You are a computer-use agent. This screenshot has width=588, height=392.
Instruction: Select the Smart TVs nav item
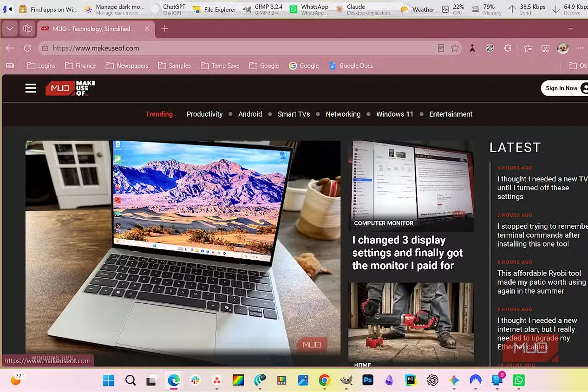click(x=294, y=114)
